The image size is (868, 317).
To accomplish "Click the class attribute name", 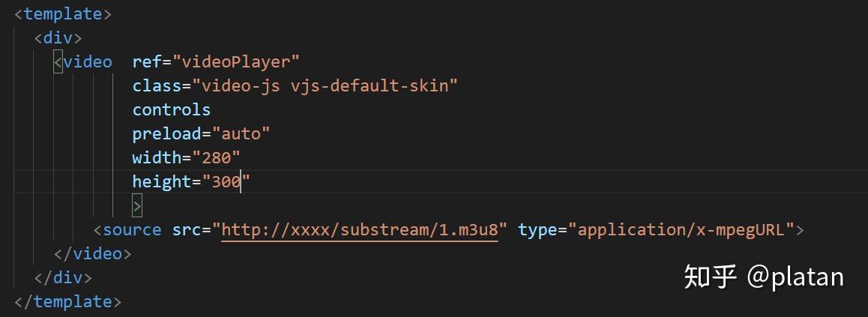I will point(157,85).
